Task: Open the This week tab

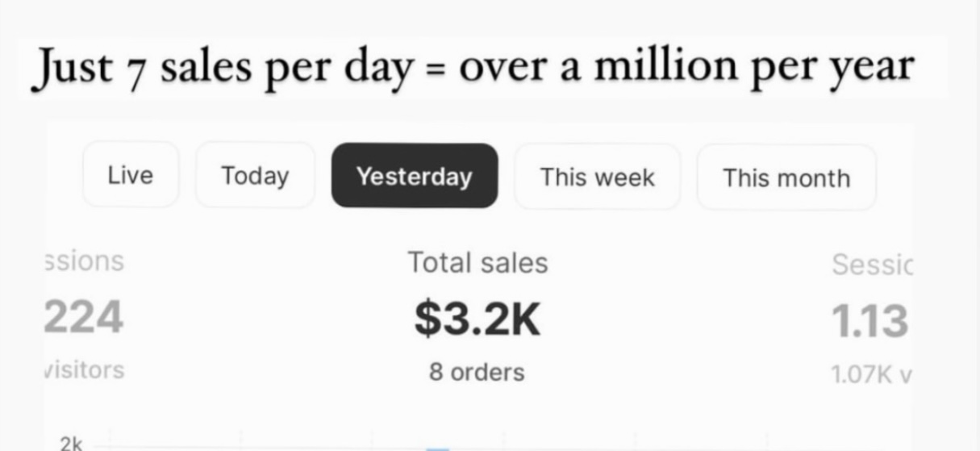Action: coord(597,177)
